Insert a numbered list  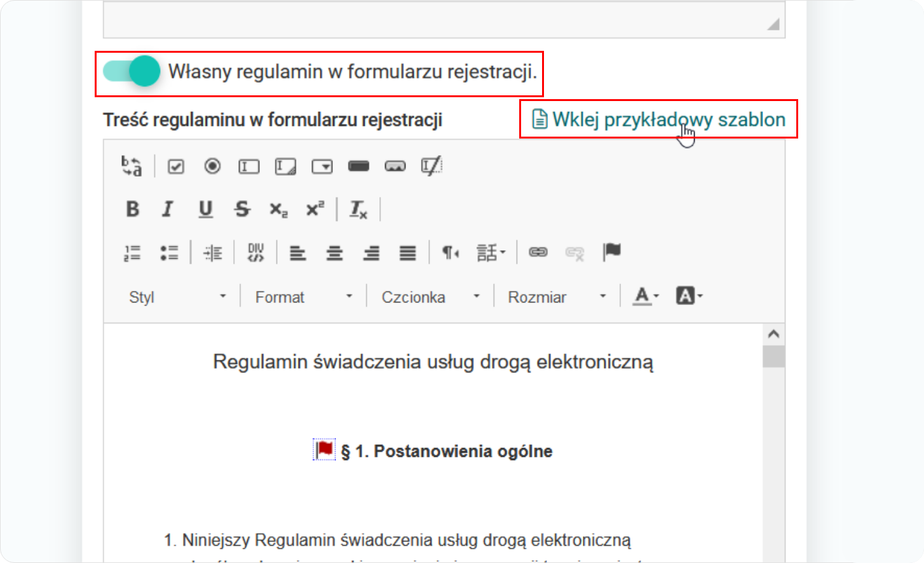[x=132, y=253]
